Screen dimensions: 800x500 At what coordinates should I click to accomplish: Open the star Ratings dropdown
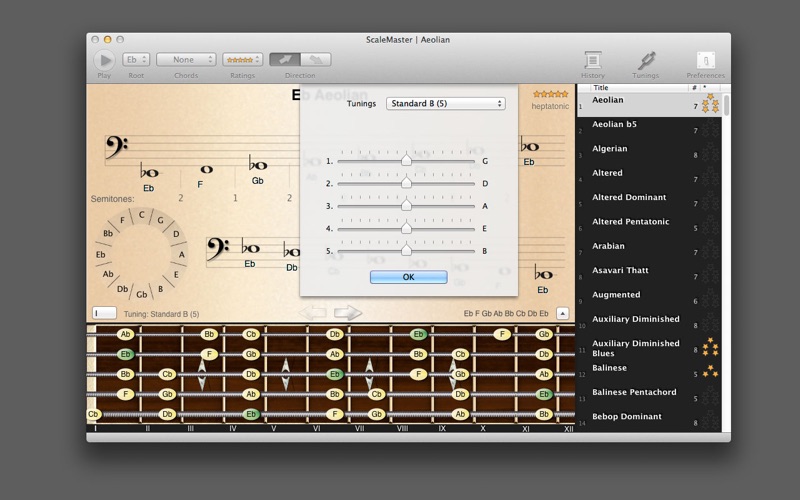[242, 60]
